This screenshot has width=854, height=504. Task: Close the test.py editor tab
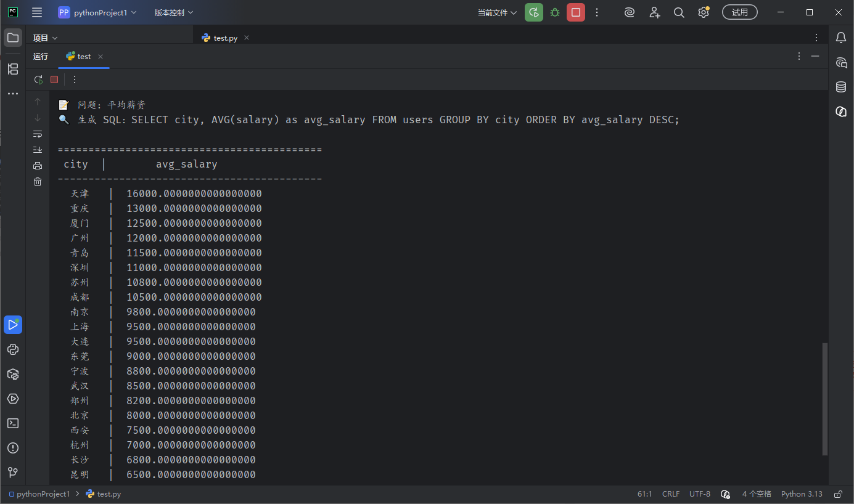pyautogui.click(x=247, y=38)
